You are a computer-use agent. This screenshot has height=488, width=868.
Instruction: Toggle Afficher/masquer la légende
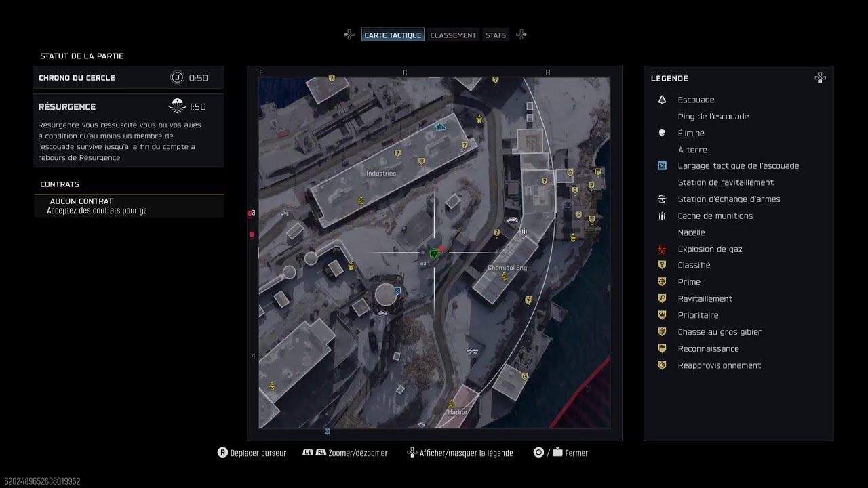pos(460,453)
